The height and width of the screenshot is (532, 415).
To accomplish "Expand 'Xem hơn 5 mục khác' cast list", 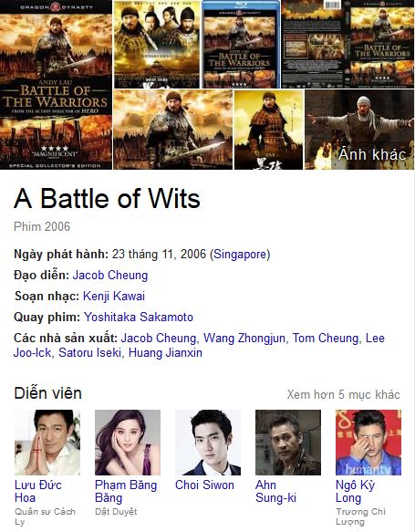I will [343, 394].
